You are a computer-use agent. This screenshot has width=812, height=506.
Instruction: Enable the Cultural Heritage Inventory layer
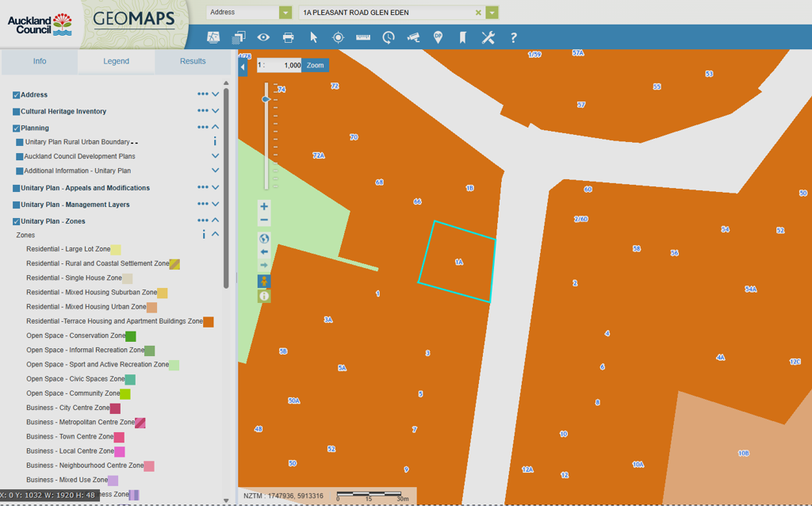coord(16,112)
